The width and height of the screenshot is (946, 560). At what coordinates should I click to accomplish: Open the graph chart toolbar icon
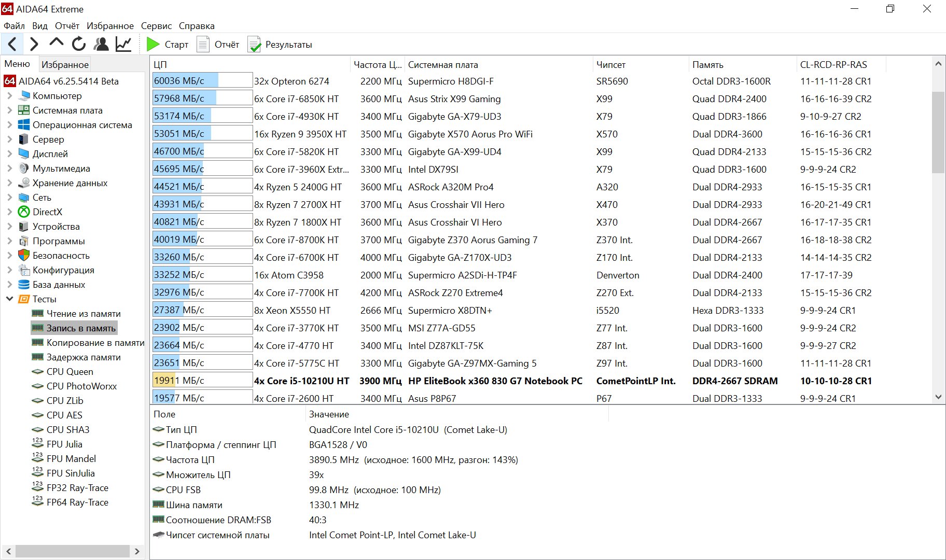point(123,44)
